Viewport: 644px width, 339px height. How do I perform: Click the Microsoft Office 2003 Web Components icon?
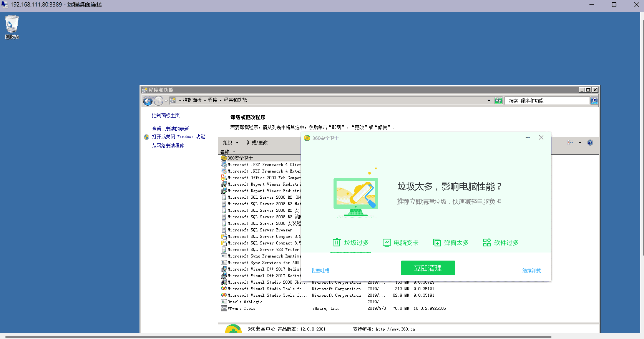coord(224,178)
